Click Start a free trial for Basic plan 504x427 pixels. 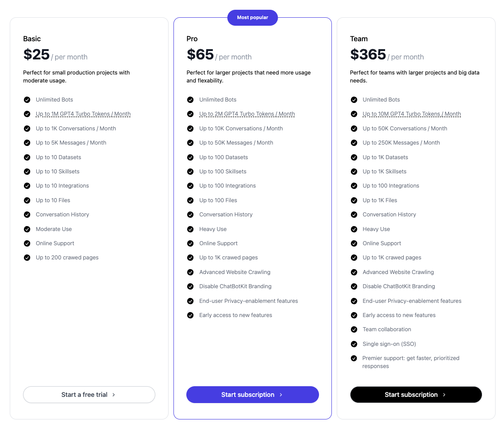pyautogui.click(x=89, y=395)
